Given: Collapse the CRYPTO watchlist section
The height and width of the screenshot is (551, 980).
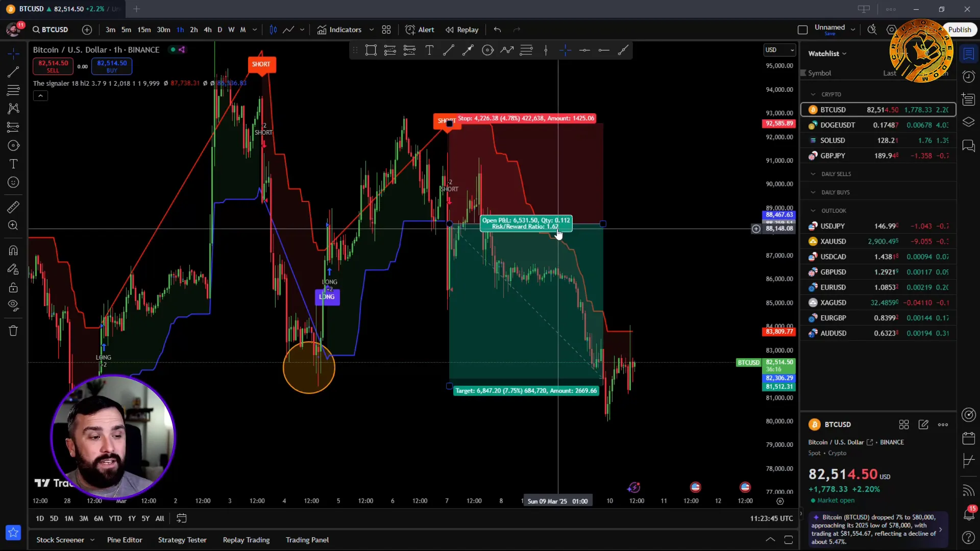Looking at the screenshot, I should (813, 94).
